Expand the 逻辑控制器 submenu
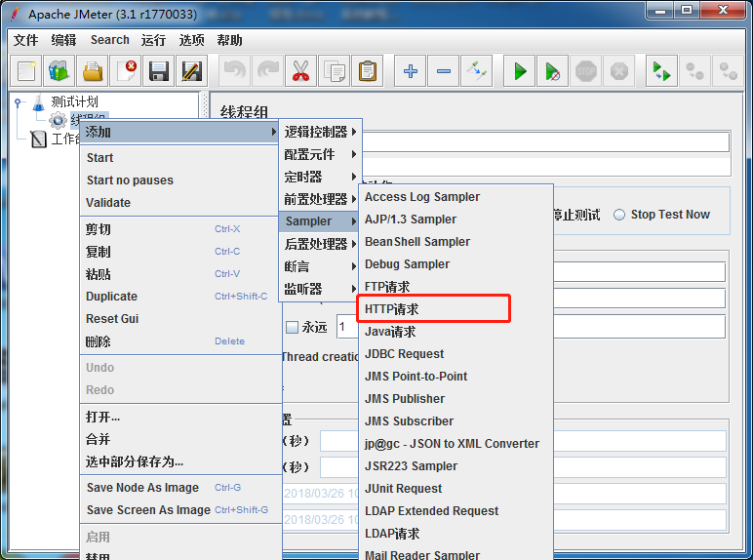Image resolution: width=753 pixels, height=560 pixels. pyautogui.click(x=320, y=132)
